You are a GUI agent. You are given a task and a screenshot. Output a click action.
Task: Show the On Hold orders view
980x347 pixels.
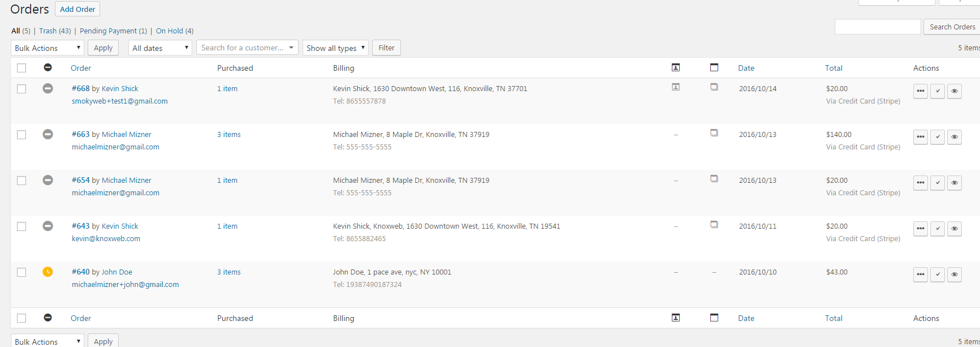point(169,31)
